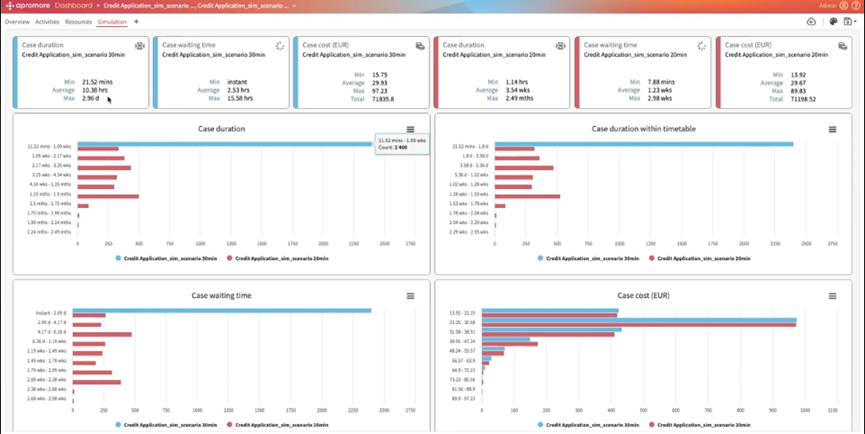Viewport: 865px width, 434px height.
Task: Click the max value 2.49 mths
Action: [519, 99]
